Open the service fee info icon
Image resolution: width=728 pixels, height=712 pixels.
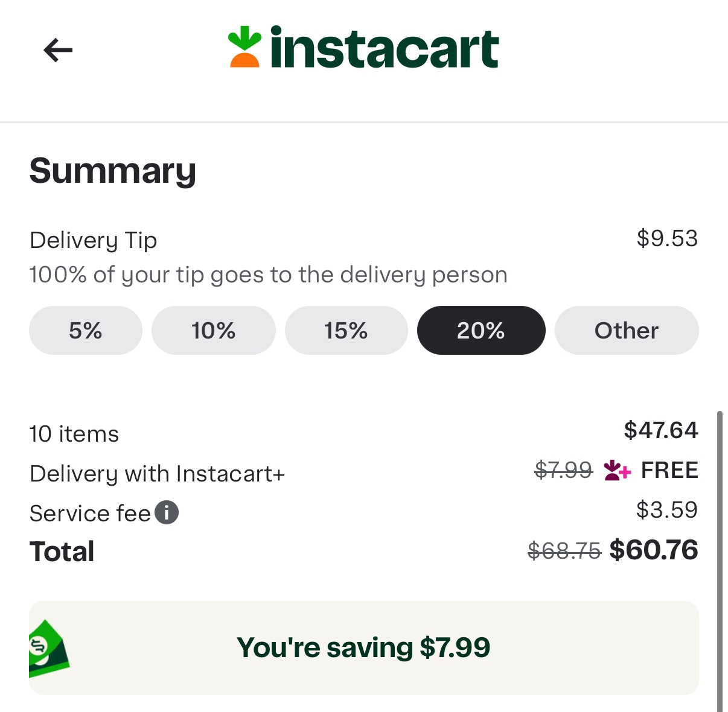[x=167, y=512]
